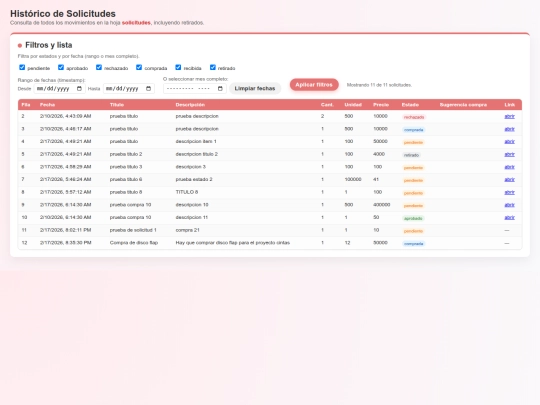This screenshot has width=540, height=405.
Task: Open abrir link for row 5
Action: coord(509,154)
